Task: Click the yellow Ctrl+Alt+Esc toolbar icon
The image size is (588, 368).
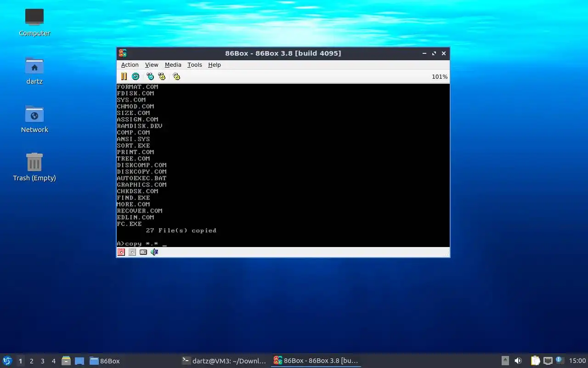Action: click(x=162, y=76)
